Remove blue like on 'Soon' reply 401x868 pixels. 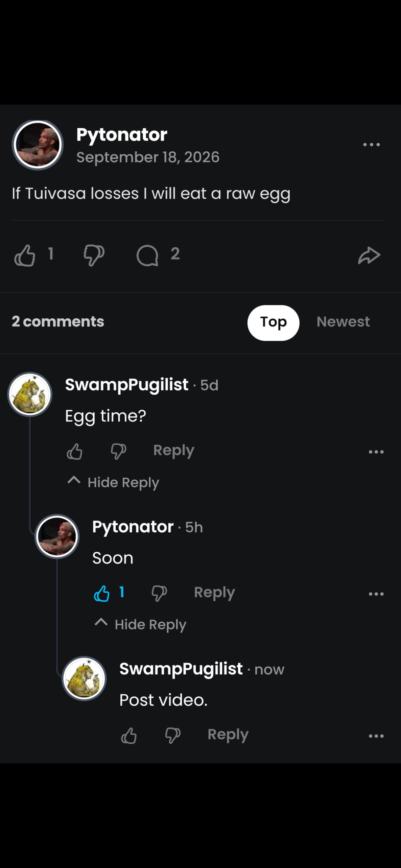coord(102,594)
